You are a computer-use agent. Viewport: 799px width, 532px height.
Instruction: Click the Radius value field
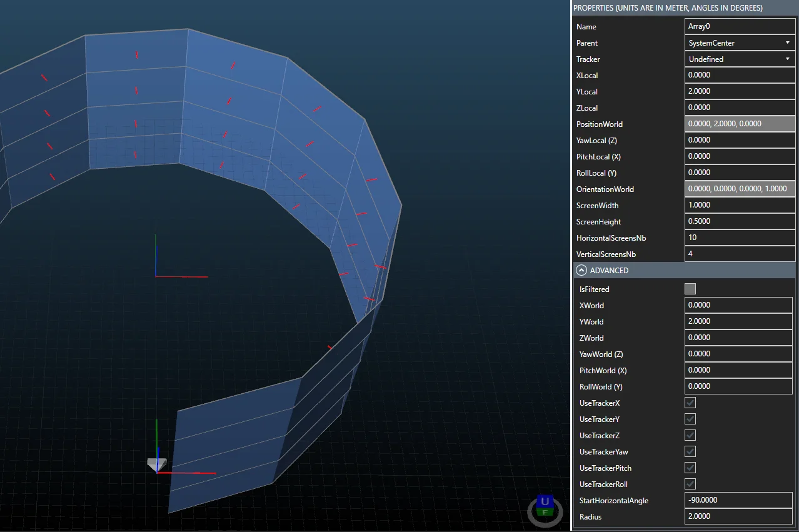[739, 517]
